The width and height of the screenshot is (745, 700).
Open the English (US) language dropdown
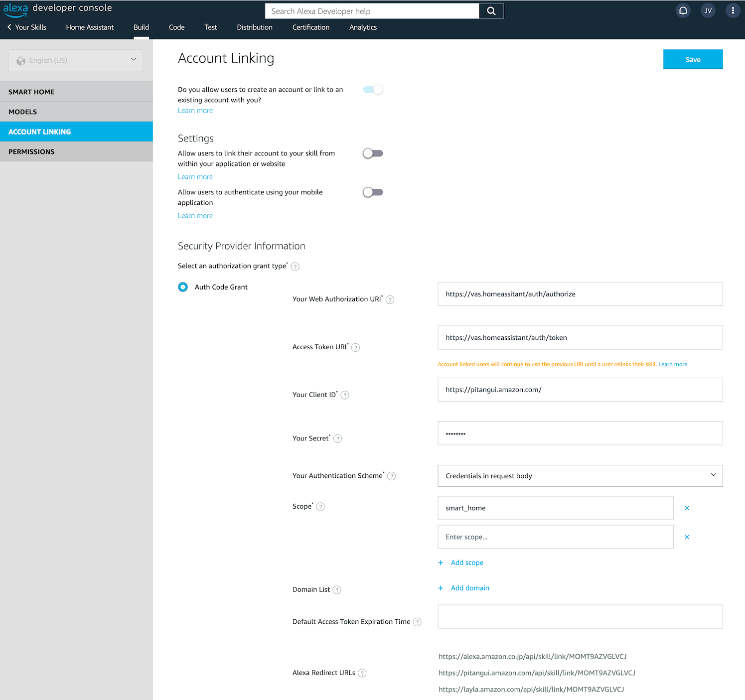[76, 60]
